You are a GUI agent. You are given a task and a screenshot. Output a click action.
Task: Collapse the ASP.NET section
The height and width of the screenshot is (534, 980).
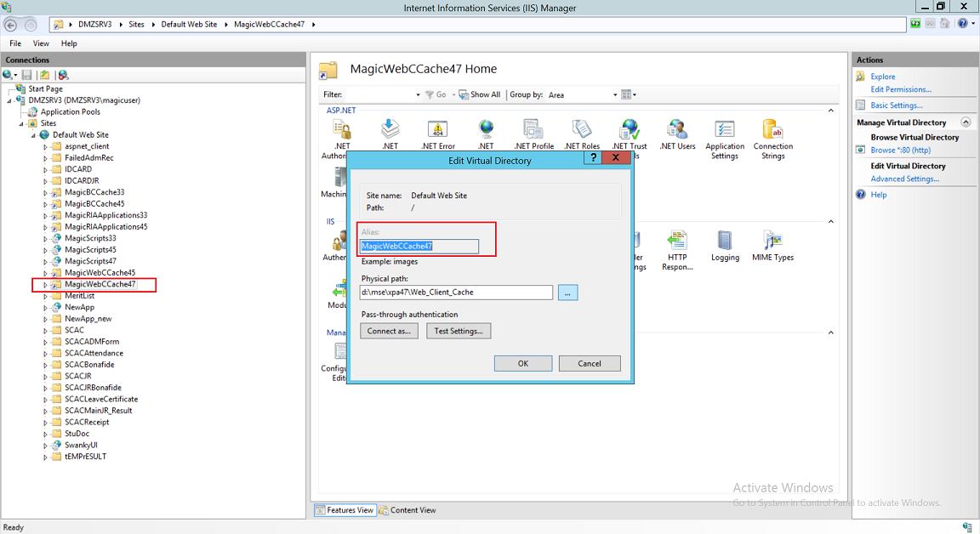[830, 111]
